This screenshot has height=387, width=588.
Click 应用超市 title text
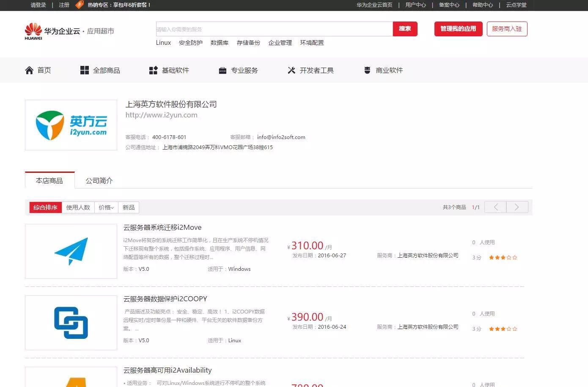[x=100, y=31]
